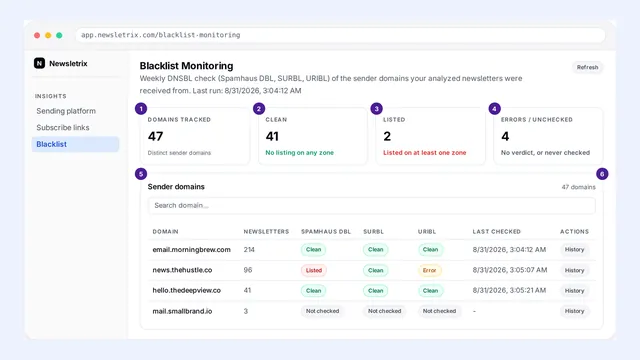Click last checked time 8/31/2026, 3:05:21 AM
Screen dimensions: 640x360
click(x=509, y=290)
